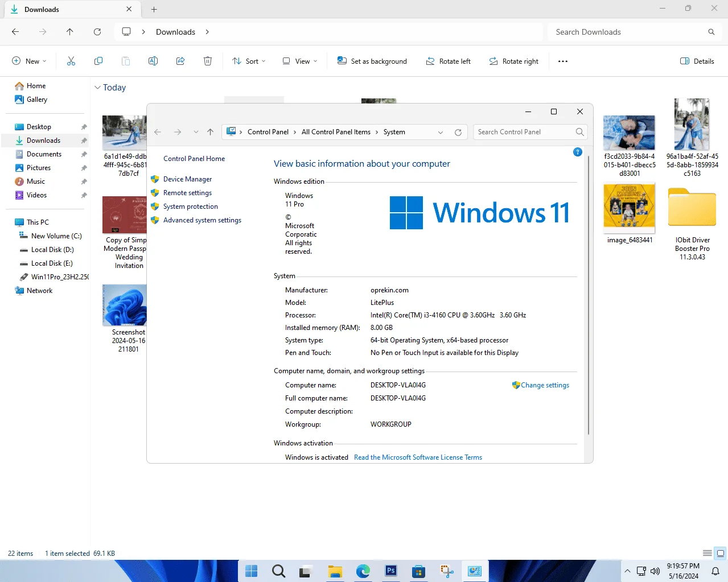
Task: Open the Snipping Tool taskbar icon
Action: [447, 571]
